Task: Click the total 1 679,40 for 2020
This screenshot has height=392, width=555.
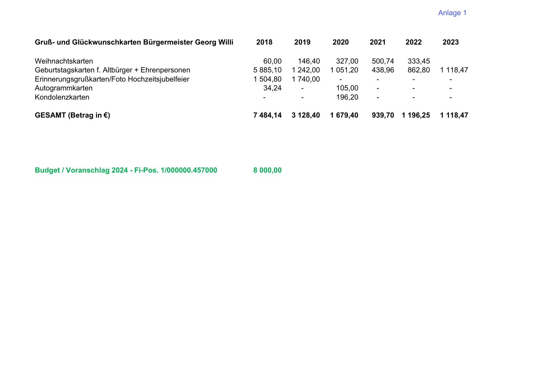Action: pyautogui.click(x=344, y=115)
